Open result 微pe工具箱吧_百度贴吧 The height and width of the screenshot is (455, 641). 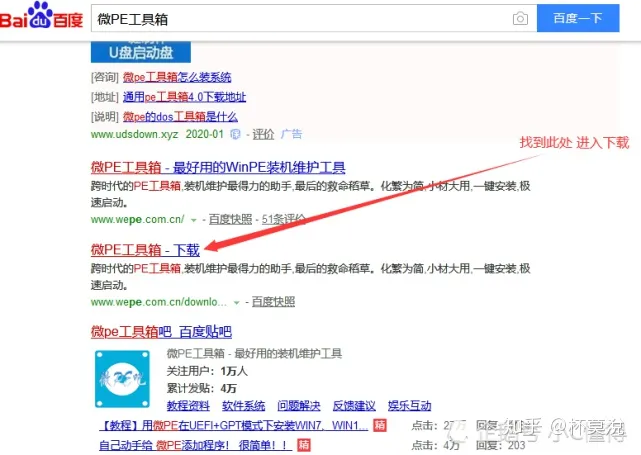(x=161, y=332)
